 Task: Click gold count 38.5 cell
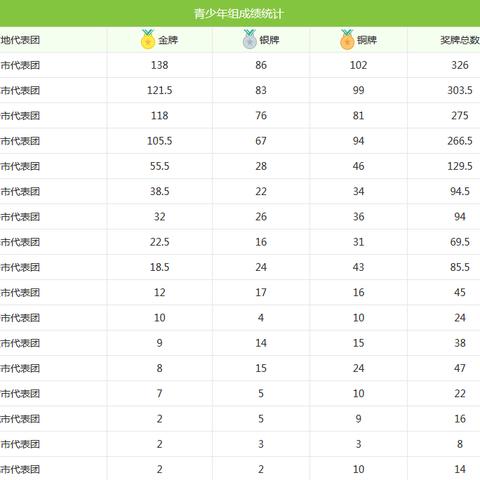pyautogui.click(x=160, y=191)
